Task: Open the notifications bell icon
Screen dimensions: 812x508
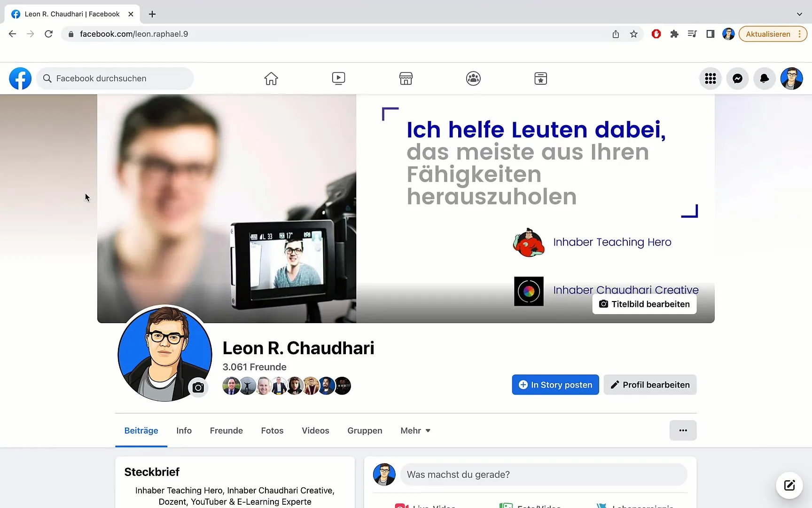Action: [x=765, y=79]
